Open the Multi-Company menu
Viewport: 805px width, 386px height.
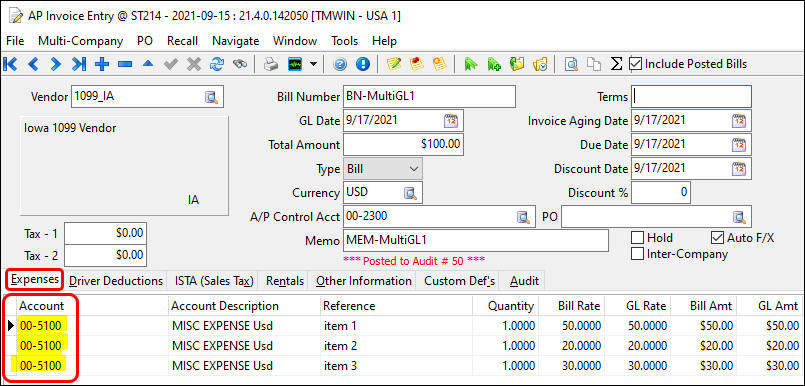coord(81,41)
